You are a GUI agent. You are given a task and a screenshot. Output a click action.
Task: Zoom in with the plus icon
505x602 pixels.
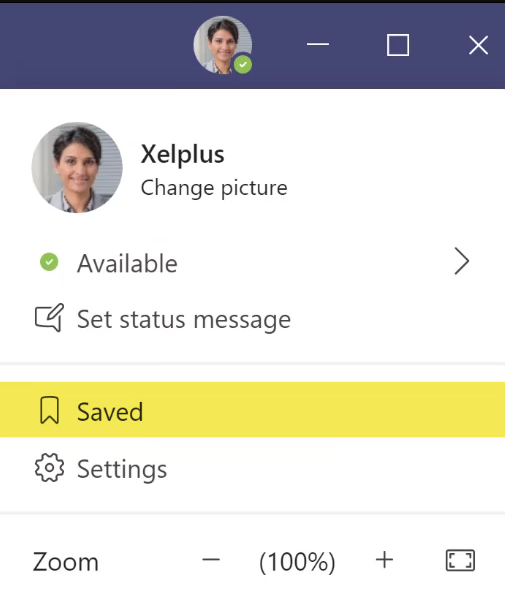coord(384,560)
